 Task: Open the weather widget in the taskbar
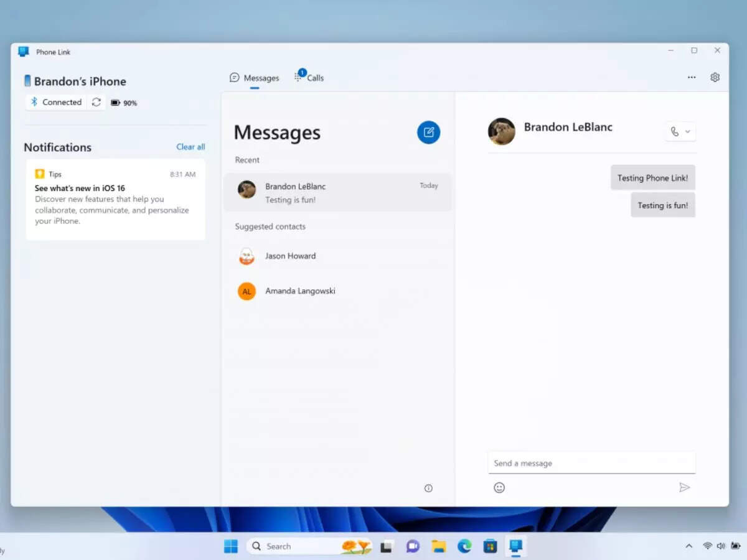[355, 546]
